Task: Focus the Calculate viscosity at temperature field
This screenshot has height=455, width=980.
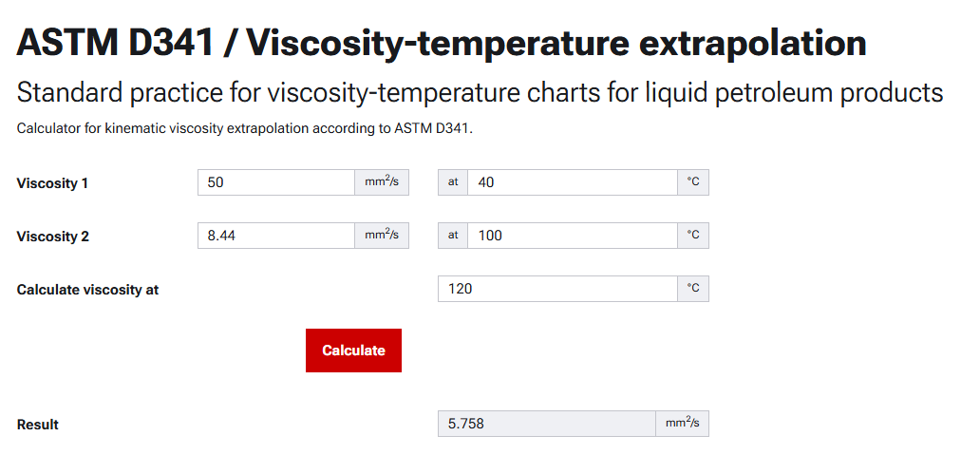Action: (557, 289)
